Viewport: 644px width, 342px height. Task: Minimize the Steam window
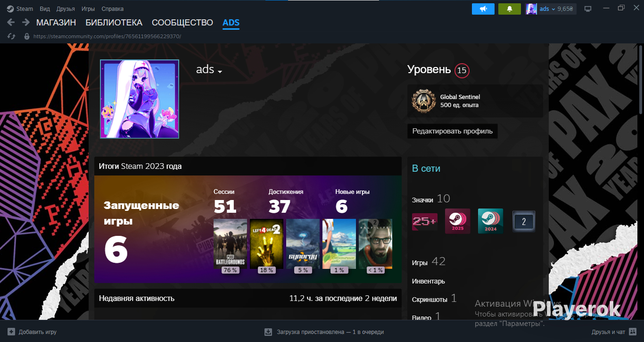click(607, 8)
